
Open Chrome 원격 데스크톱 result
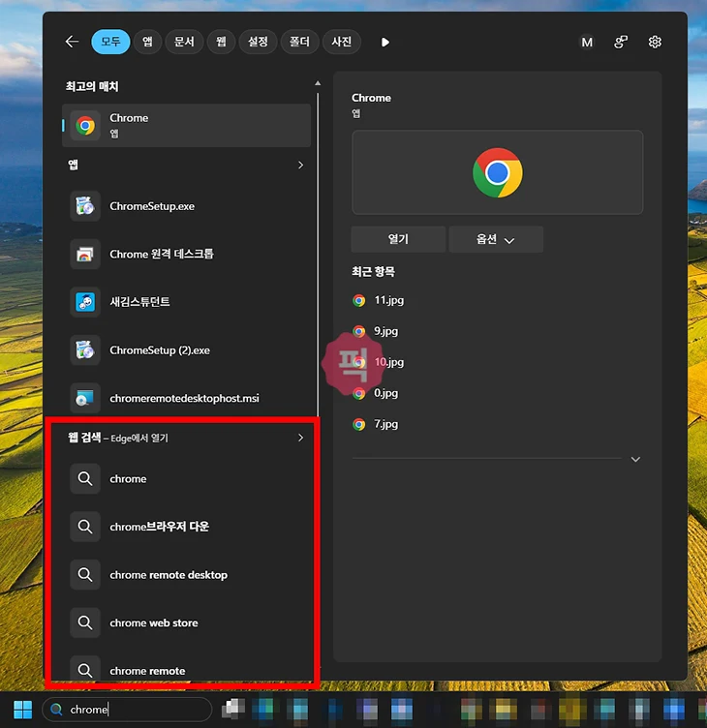click(186, 254)
